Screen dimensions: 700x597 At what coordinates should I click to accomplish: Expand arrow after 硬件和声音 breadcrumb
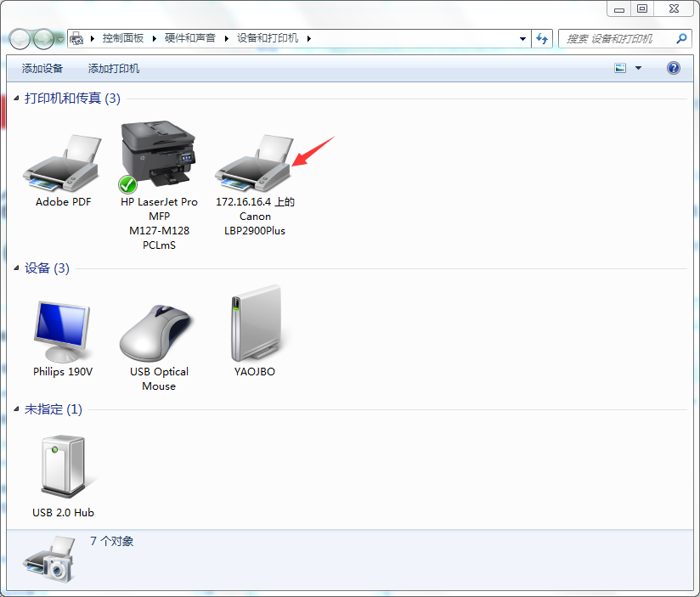(x=226, y=39)
